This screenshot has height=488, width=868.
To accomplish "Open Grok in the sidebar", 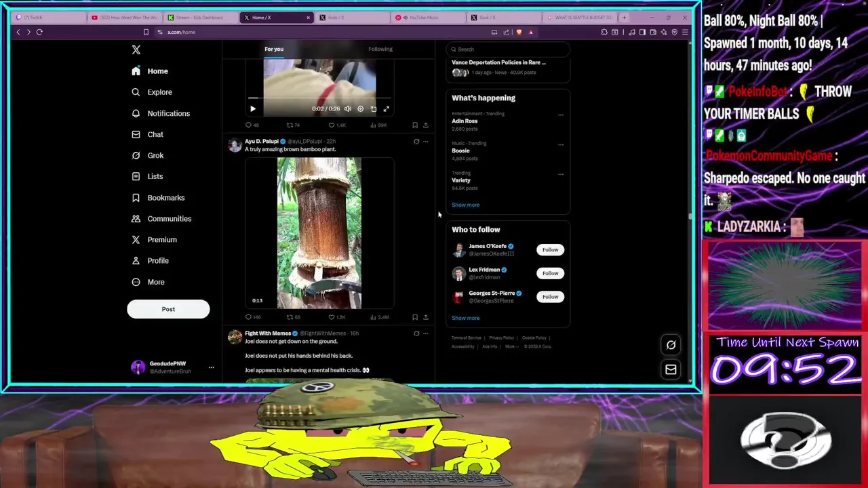I will pos(148,155).
